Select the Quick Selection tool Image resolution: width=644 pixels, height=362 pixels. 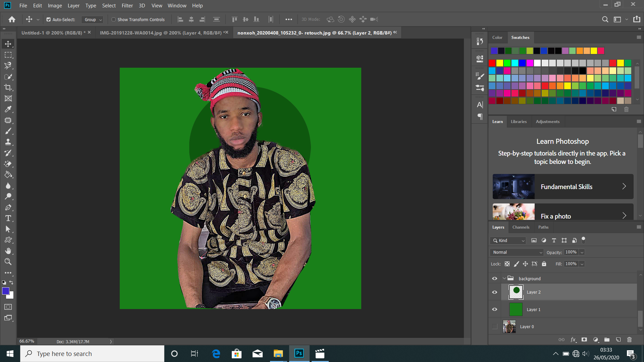click(8, 77)
